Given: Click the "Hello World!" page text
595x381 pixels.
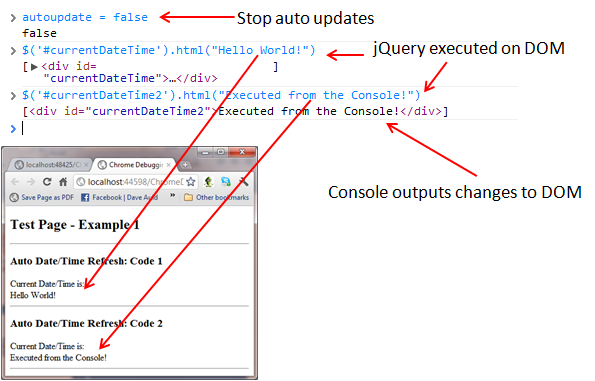Looking at the screenshot, I should tap(33, 295).
